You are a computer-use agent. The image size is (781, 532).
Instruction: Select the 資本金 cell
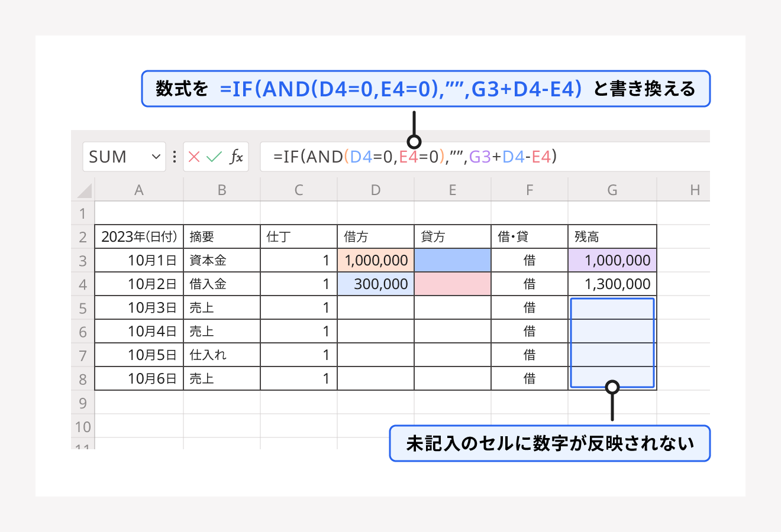(222, 260)
